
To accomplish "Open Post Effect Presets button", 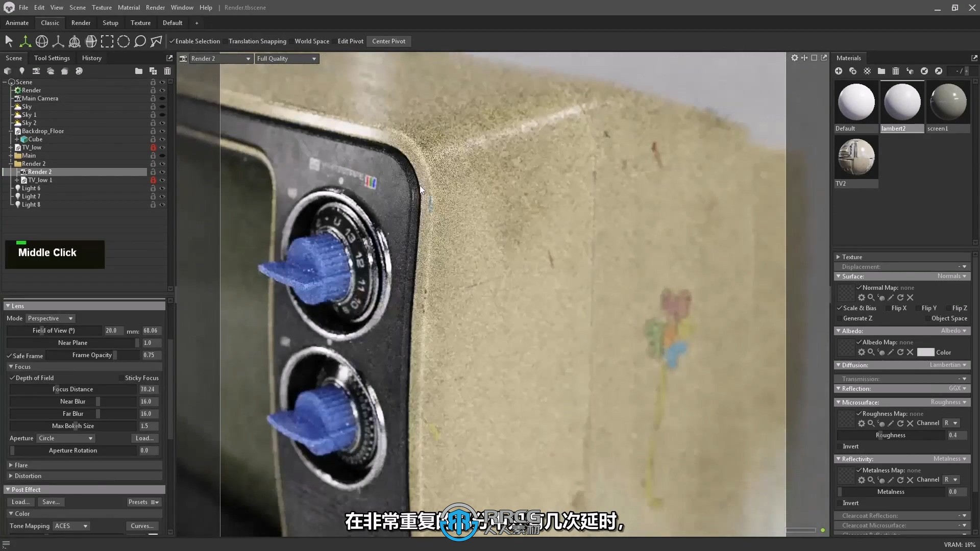I will pos(143,502).
